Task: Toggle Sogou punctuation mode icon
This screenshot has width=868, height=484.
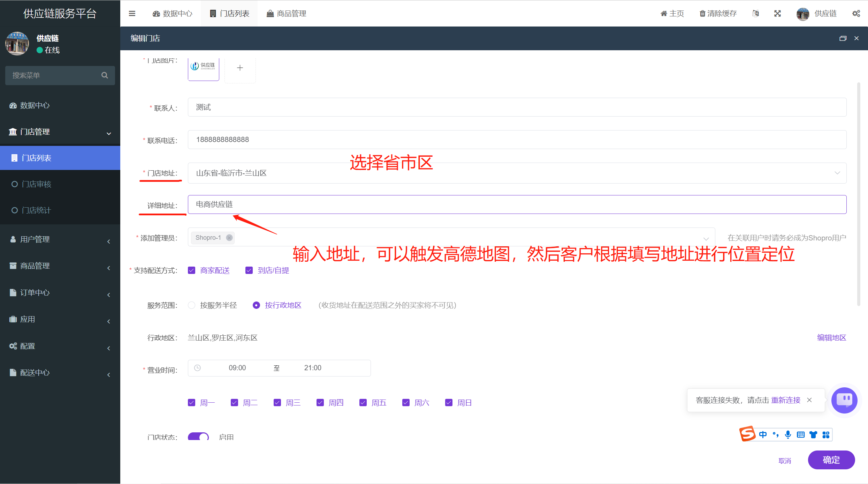Action: click(x=776, y=435)
